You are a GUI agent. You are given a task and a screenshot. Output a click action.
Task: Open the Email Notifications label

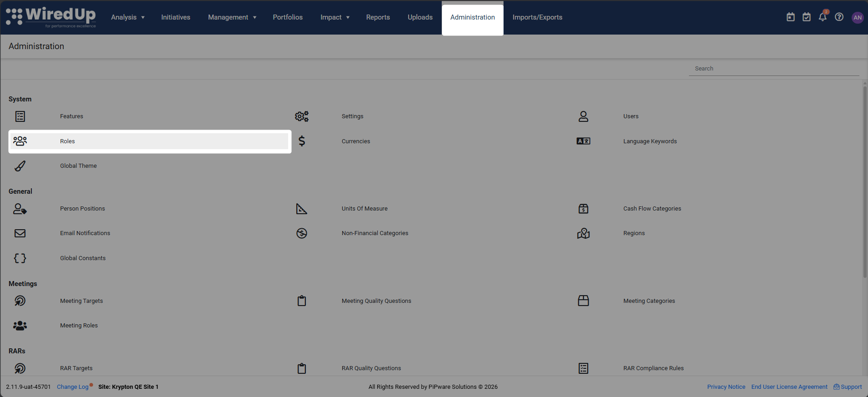click(x=85, y=233)
